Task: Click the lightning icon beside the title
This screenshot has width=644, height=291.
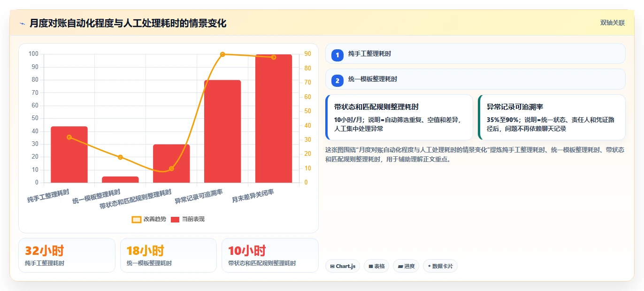Action: pyautogui.click(x=23, y=23)
